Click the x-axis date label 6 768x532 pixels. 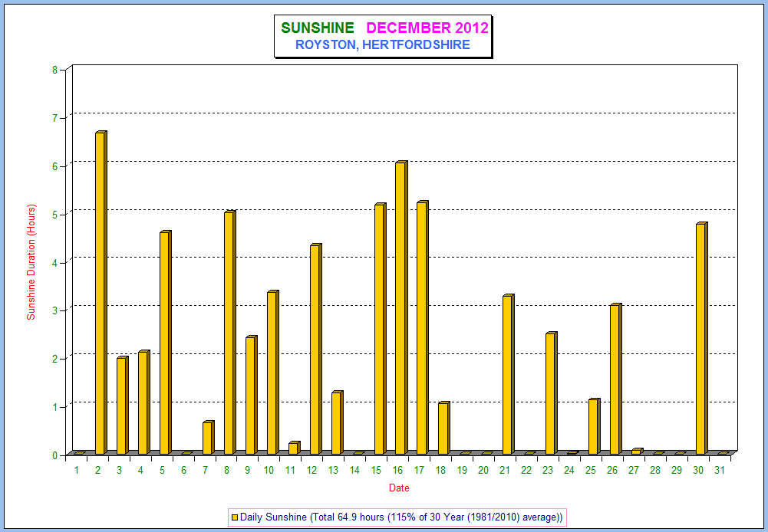(183, 471)
